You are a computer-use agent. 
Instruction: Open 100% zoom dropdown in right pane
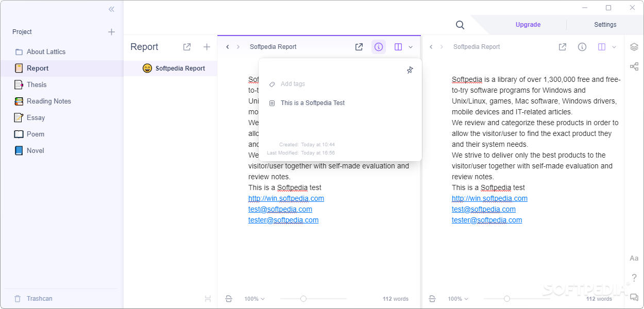(458, 299)
